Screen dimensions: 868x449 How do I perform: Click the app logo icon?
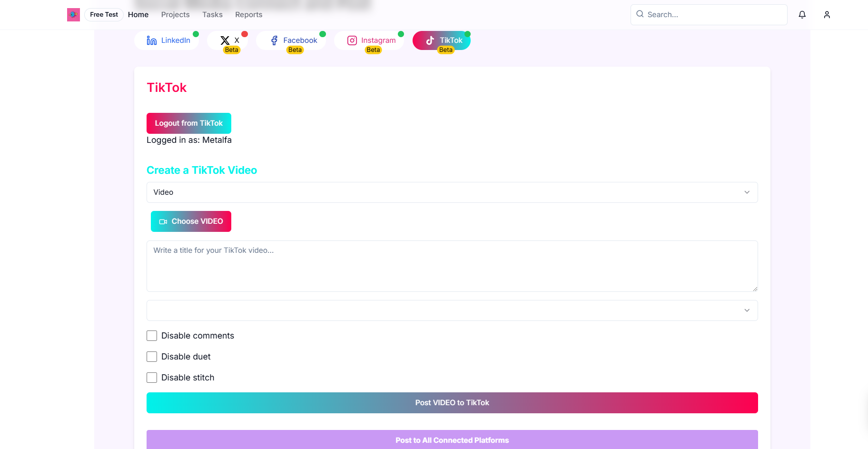point(73,15)
